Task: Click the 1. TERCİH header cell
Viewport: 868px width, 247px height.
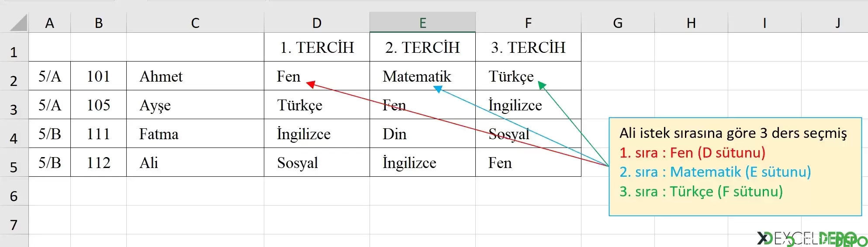Action: point(317,47)
